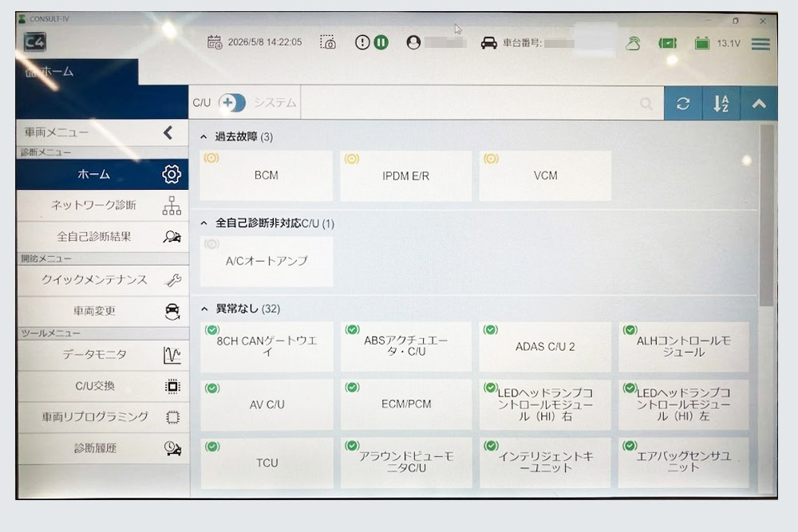The height and width of the screenshot is (532, 798).
Task: Select ホーム in diagnostic menu
Action: (x=102, y=175)
